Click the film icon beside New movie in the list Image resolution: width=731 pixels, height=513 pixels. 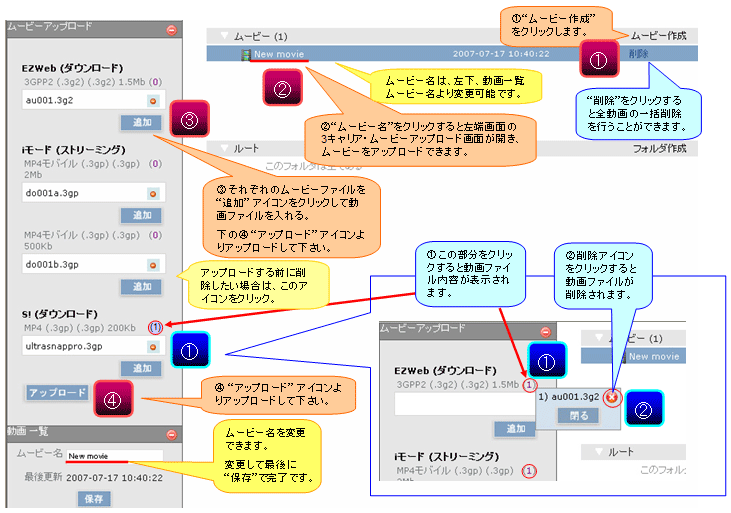pyautogui.click(x=246, y=55)
